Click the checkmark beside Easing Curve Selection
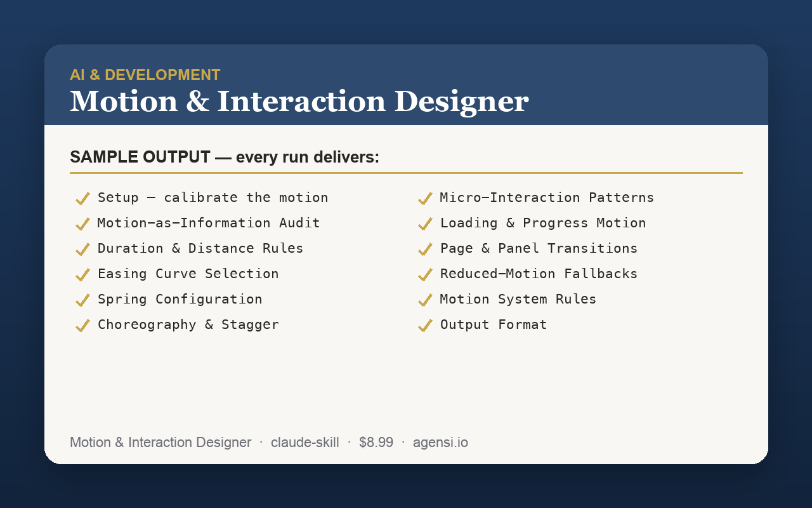The width and height of the screenshot is (812, 508). [82, 275]
